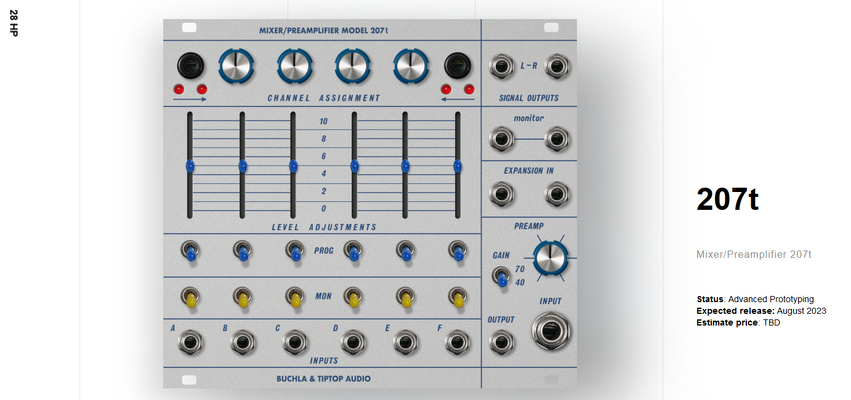This screenshot has height=400, width=851.
Task: Click the left SIGNAL OUTPUTS L jack
Action: pyautogui.click(x=501, y=67)
